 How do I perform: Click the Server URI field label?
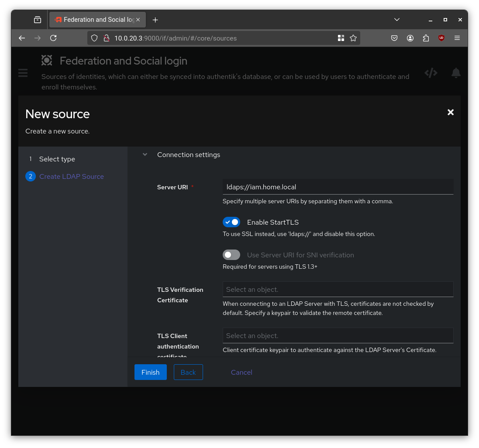click(x=172, y=187)
